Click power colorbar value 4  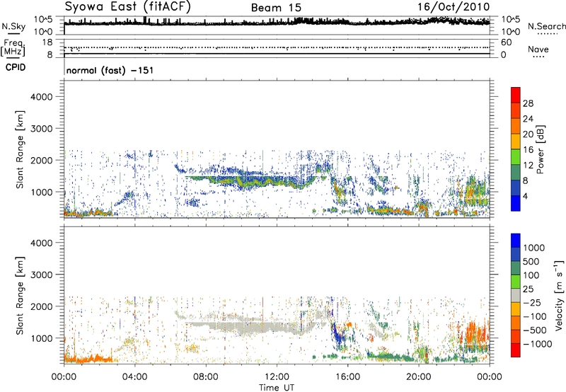525,196
